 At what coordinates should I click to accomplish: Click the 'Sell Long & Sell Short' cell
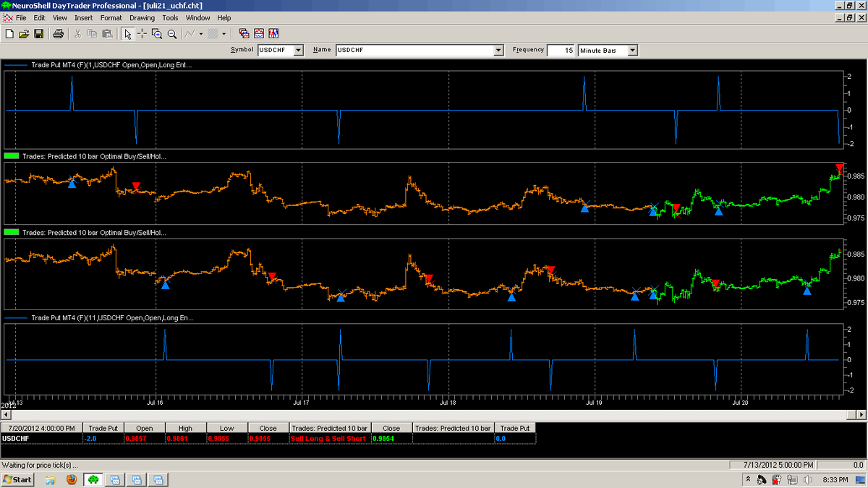point(330,438)
